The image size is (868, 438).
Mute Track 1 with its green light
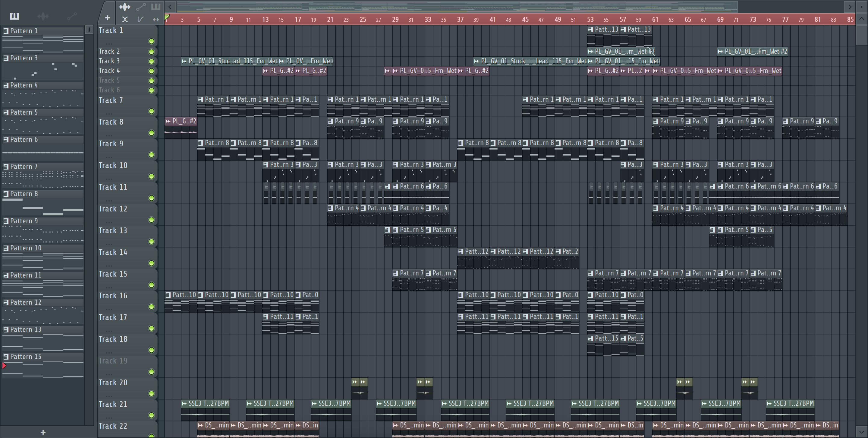coord(151,41)
